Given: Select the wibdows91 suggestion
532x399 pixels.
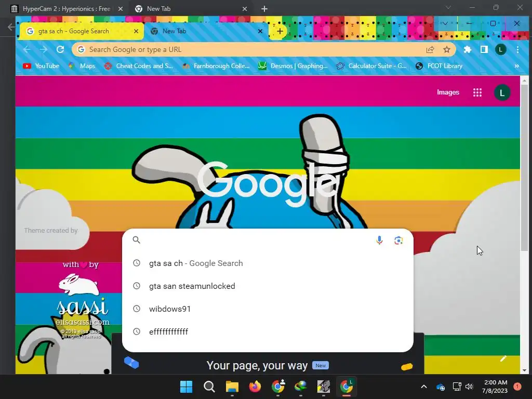Looking at the screenshot, I should pos(268,309).
